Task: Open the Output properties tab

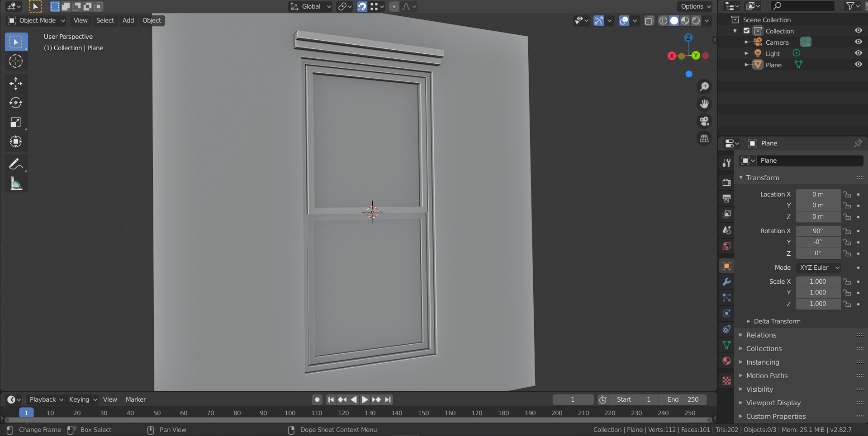Action: (x=726, y=198)
